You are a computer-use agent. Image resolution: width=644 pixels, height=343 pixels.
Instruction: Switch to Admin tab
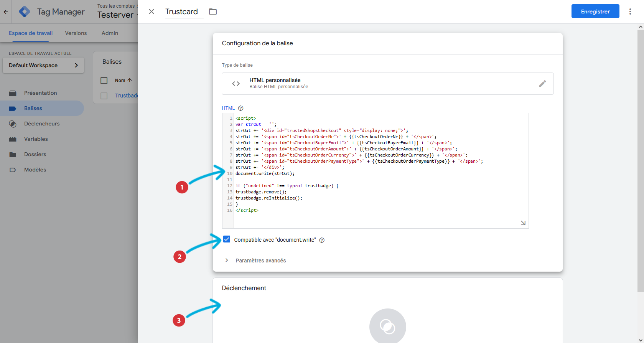pyautogui.click(x=110, y=33)
